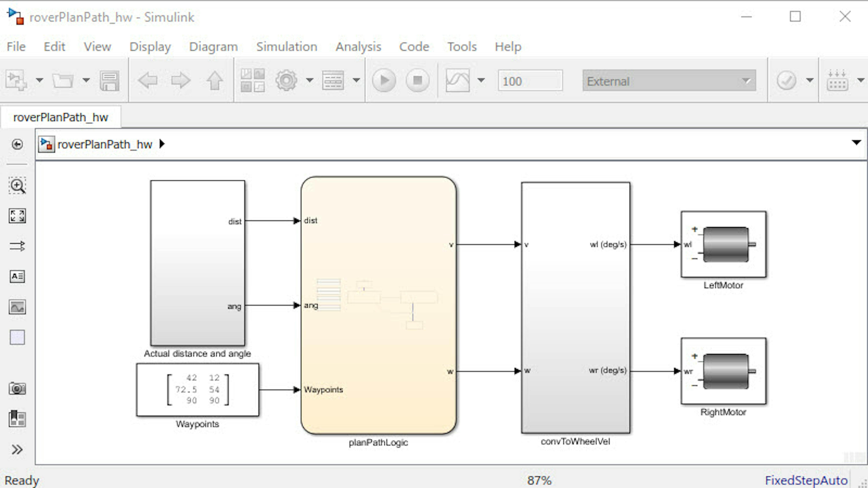Open the External simulation mode dropdown
Image resolution: width=868 pixels, height=488 pixels.
[x=669, y=81]
